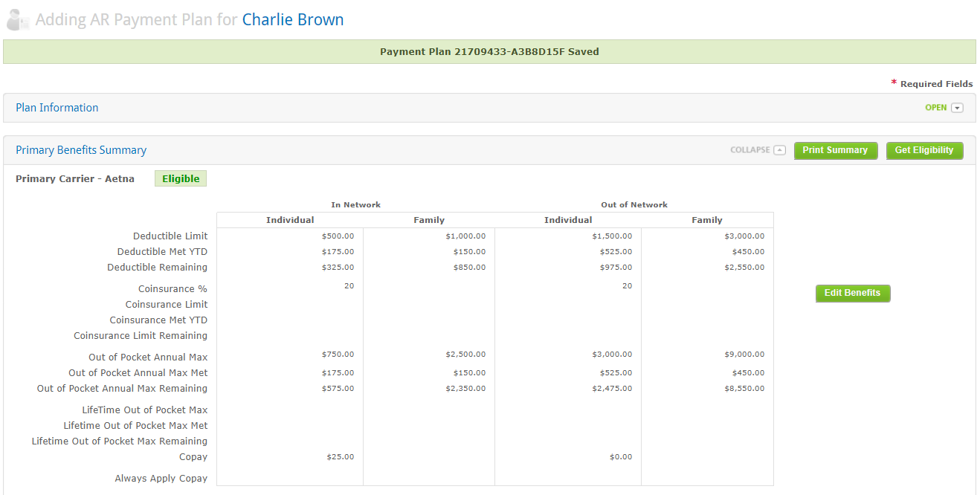
Task: Select the Plan Information header title
Action: point(57,108)
